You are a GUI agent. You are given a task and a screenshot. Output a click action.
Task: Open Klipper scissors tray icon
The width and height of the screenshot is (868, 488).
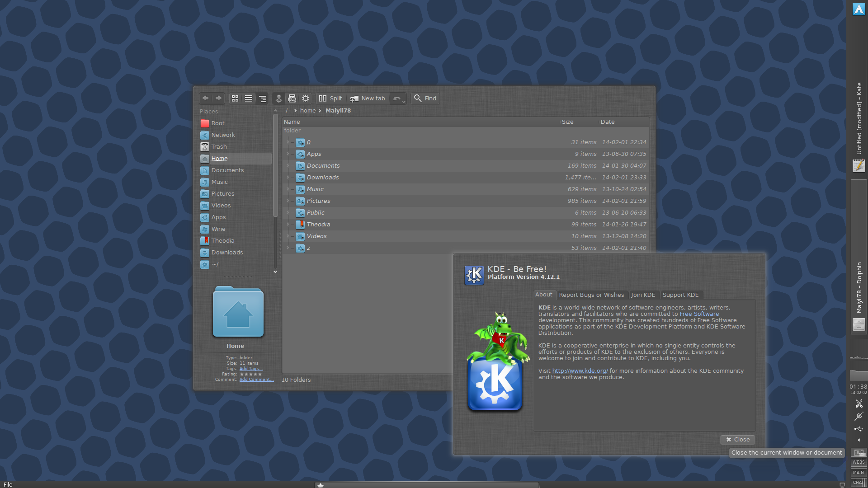pyautogui.click(x=859, y=404)
